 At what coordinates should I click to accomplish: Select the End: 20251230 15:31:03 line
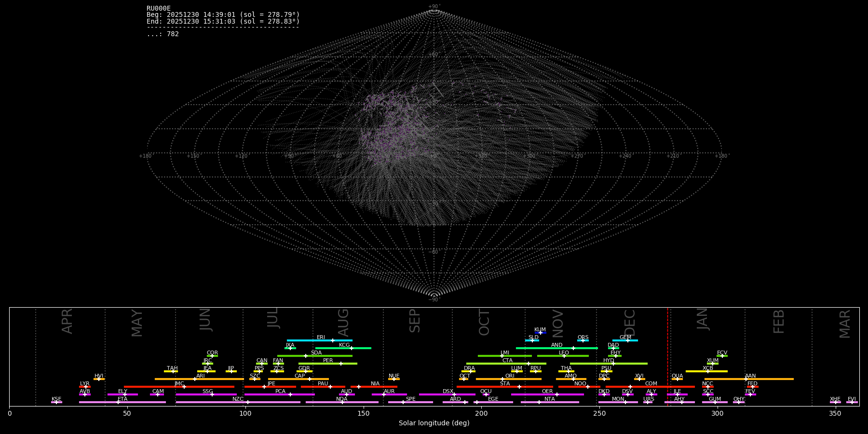click(223, 22)
